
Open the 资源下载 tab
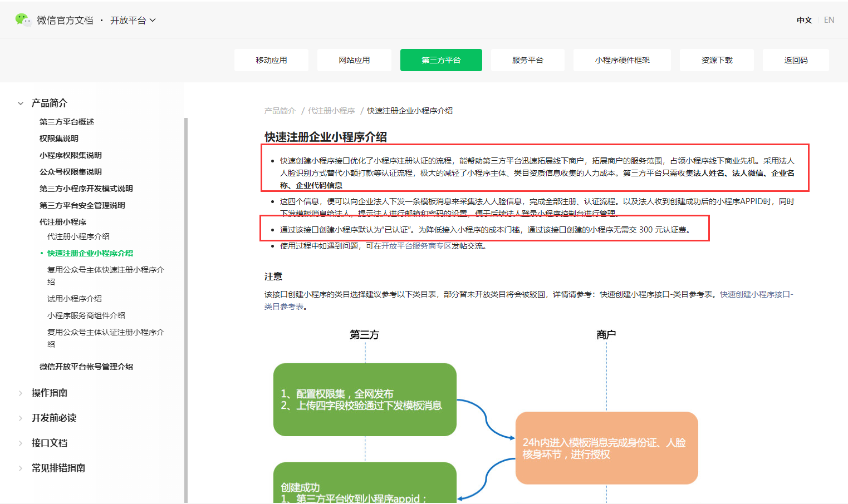(717, 60)
